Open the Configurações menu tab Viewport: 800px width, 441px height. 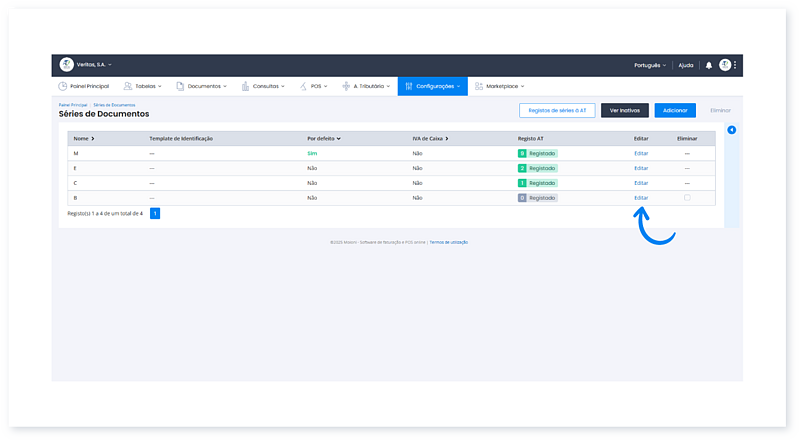click(432, 86)
